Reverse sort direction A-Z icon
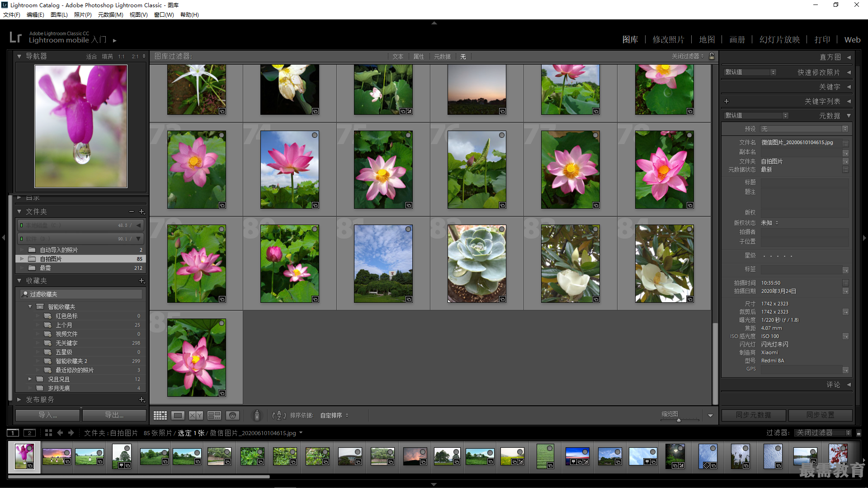This screenshot has height=488, width=868. (x=279, y=415)
